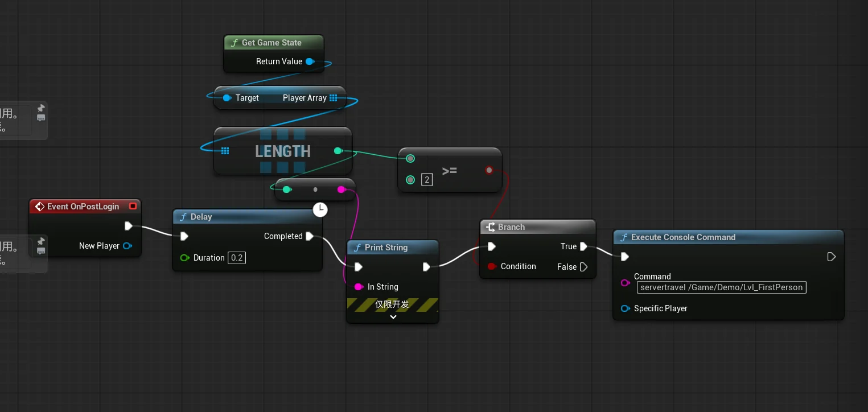The image size is (868, 412).
Task: Click the New Player output pin
Action: click(x=127, y=246)
